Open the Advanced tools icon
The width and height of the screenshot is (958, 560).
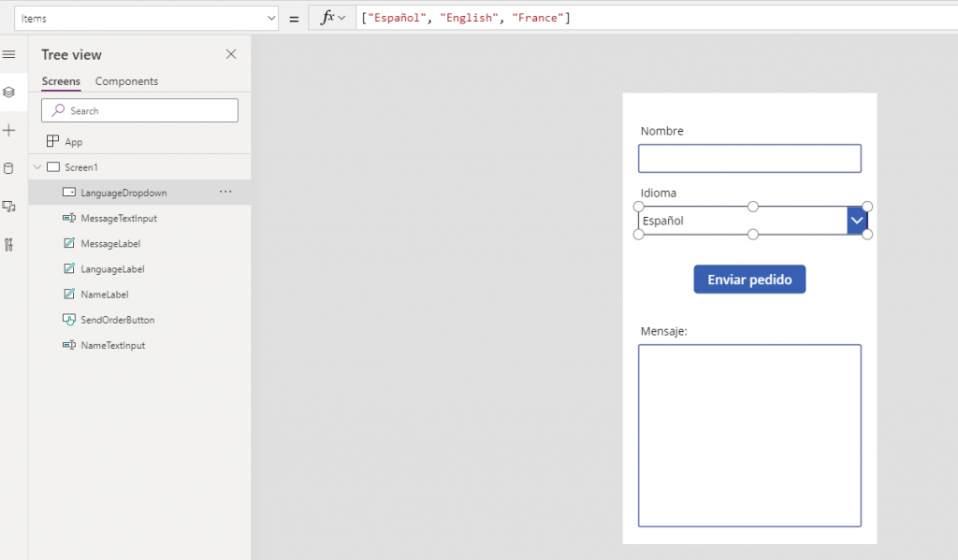pyautogui.click(x=9, y=245)
